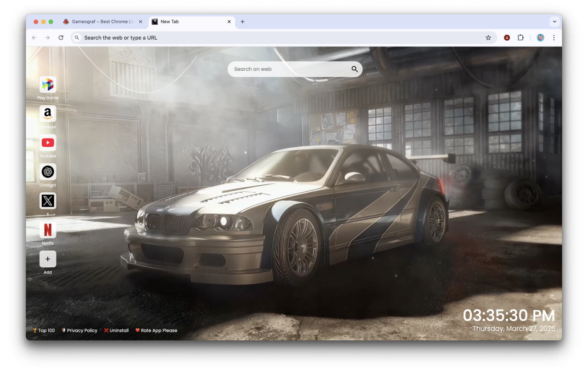This screenshot has height=368, width=588.
Task: Open the Chrome profile avatar
Action: pos(541,38)
